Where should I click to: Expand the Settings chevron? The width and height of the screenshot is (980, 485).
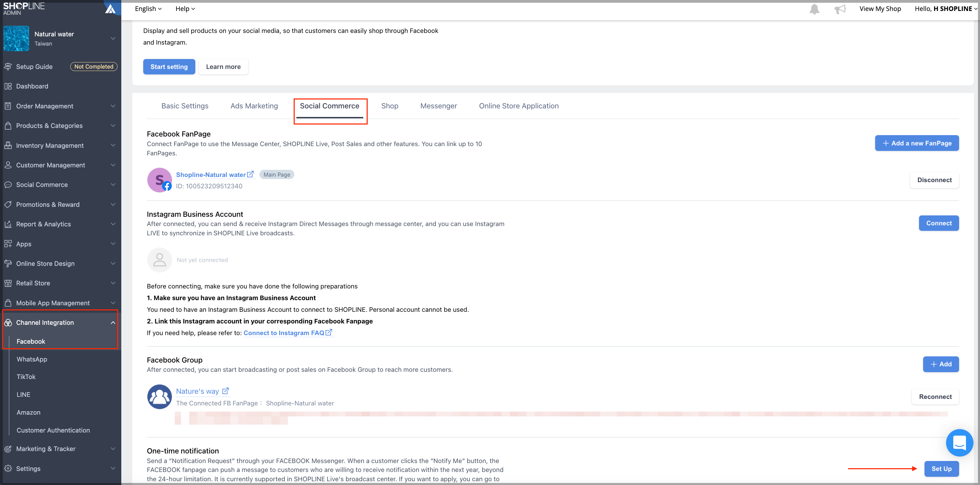[113, 469]
